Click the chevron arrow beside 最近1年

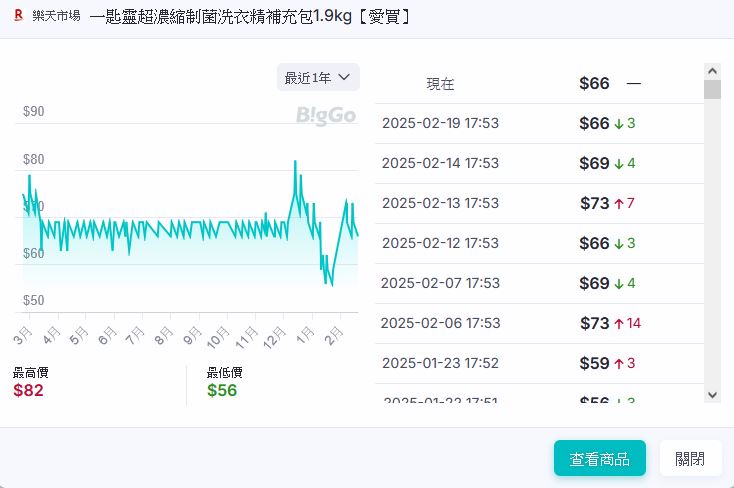344,78
